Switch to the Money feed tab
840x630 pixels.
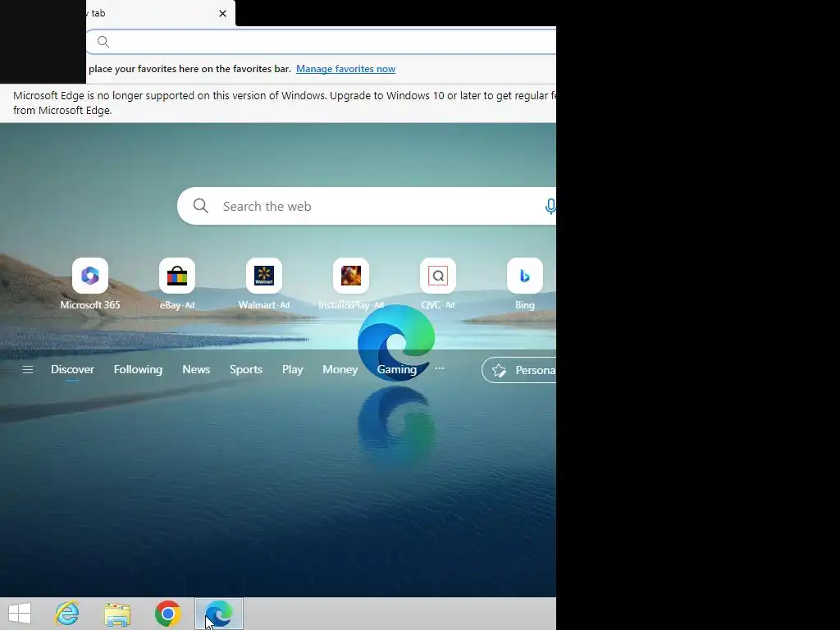340,370
